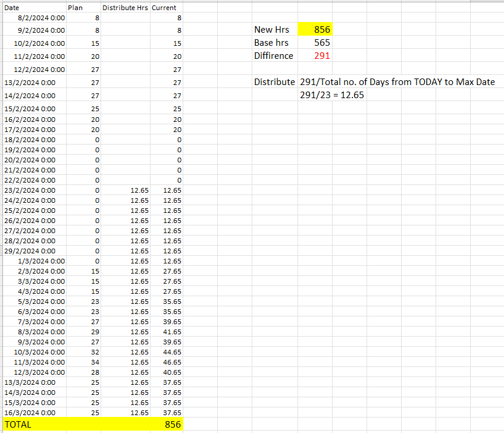Select the Base hrs label cell
Image resolution: width=504 pixels, height=433 pixels.
click(275, 42)
